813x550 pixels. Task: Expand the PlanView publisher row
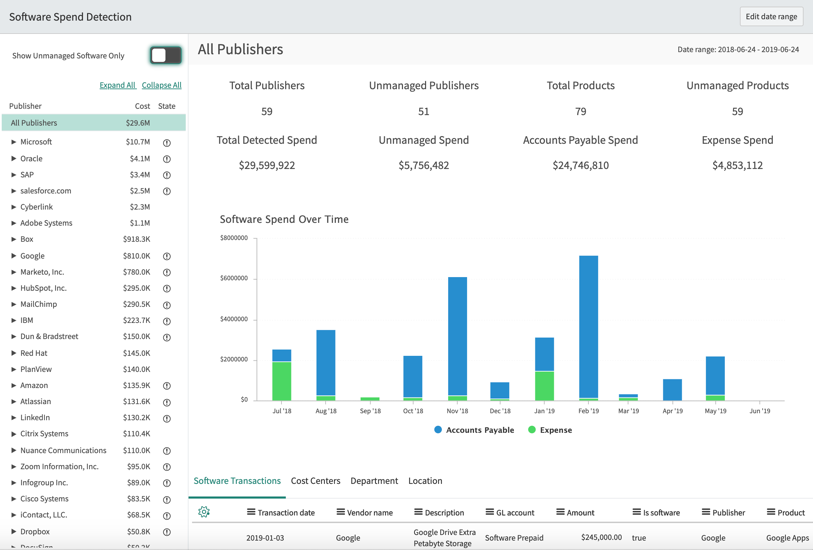[x=13, y=369]
